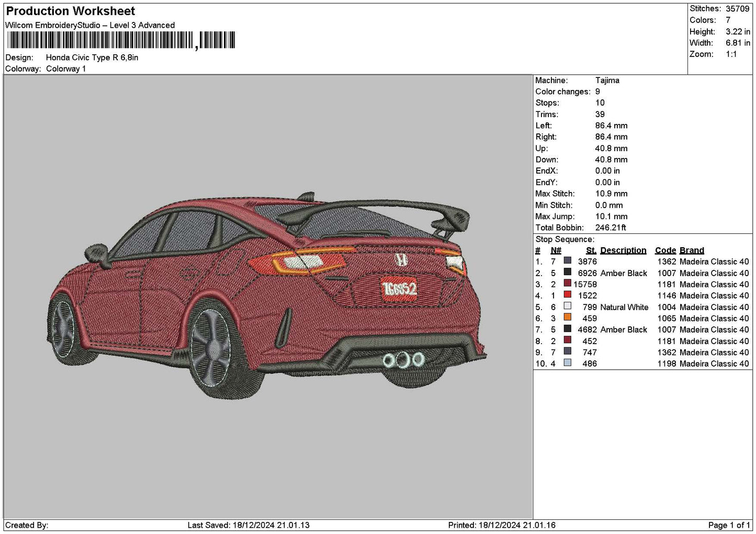The height and width of the screenshot is (534, 756).
Task: Click stitch count 4682 in row 7
Action: pos(588,330)
